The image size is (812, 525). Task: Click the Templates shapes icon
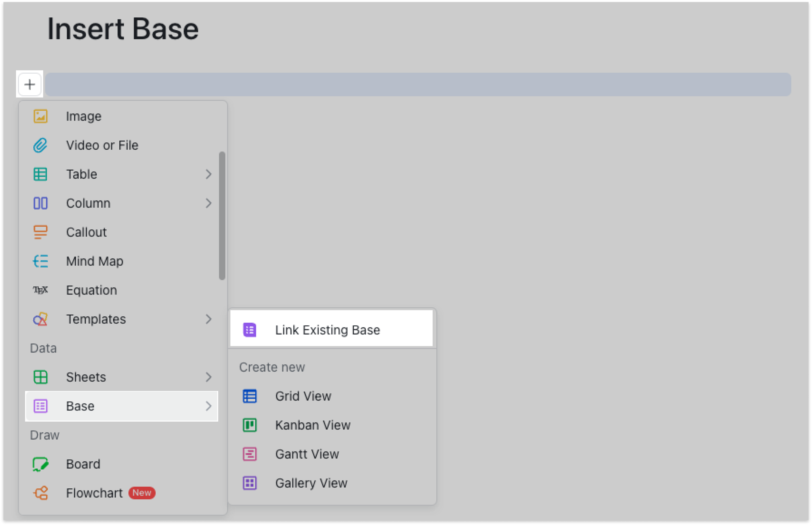coord(41,319)
